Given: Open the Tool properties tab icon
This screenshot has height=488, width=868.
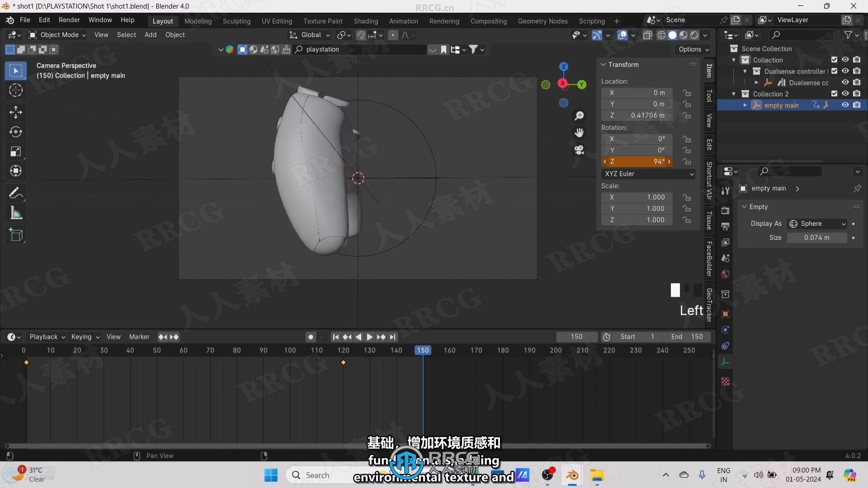Looking at the screenshot, I should (725, 191).
